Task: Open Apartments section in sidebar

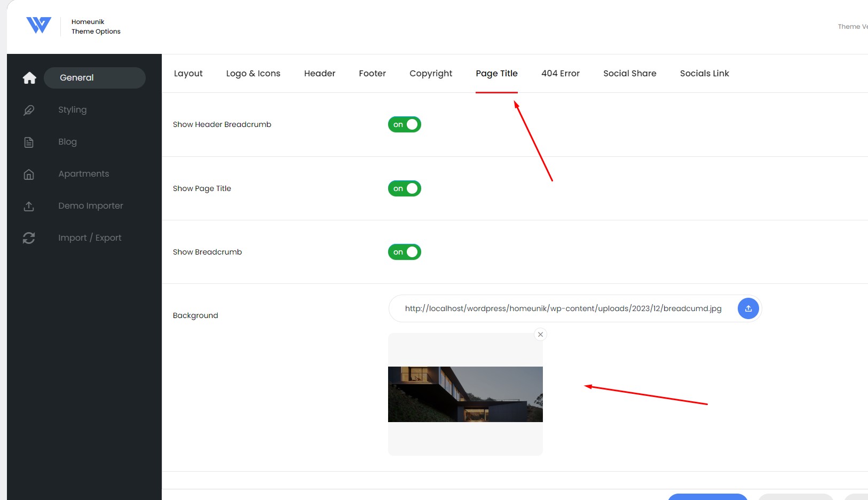Action: (x=83, y=174)
